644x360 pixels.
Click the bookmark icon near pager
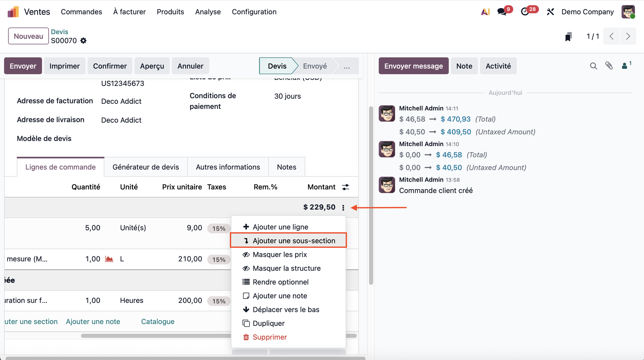(568, 37)
